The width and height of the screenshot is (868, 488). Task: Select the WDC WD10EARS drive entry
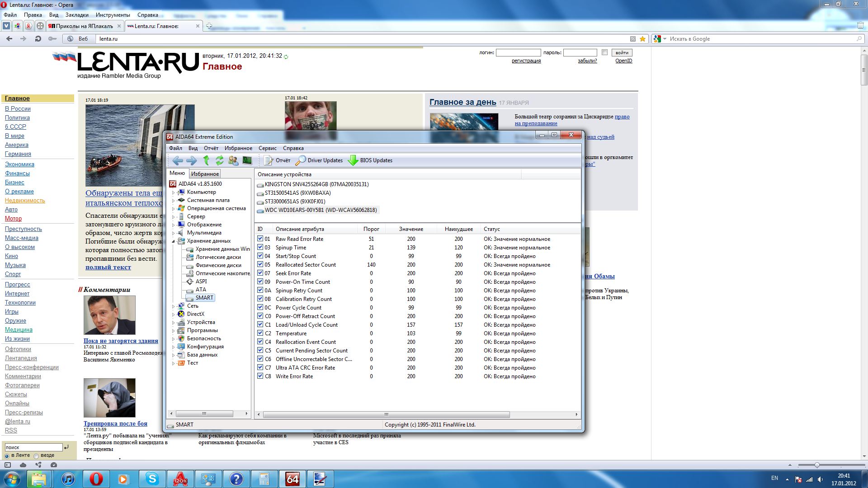coord(317,210)
